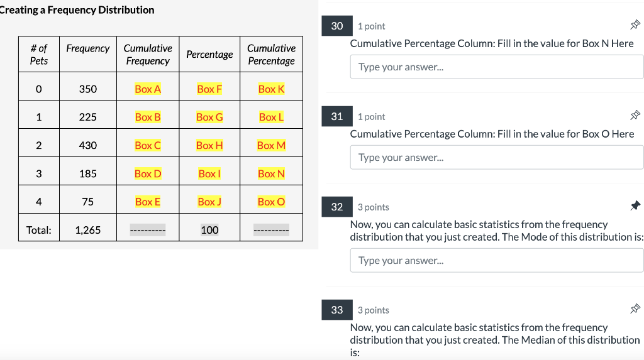The image size is (644, 360).
Task: Select question number 32 badge
Action: (x=337, y=207)
